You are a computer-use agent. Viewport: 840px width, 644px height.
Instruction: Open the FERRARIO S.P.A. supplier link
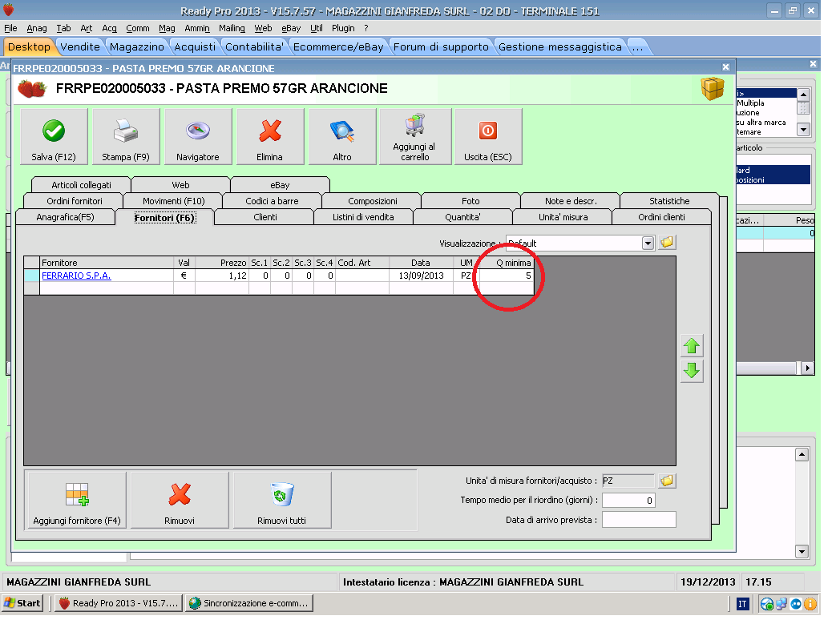coord(76,276)
